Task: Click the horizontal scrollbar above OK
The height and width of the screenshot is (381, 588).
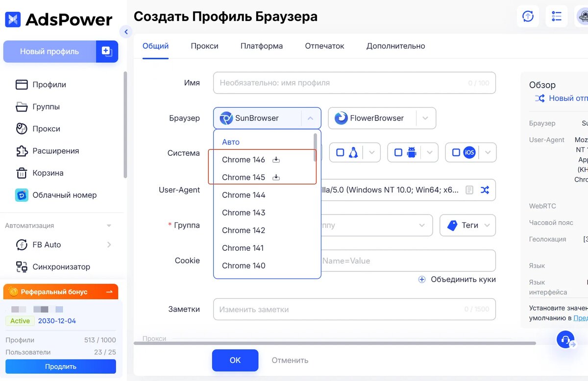Action: [334, 343]
